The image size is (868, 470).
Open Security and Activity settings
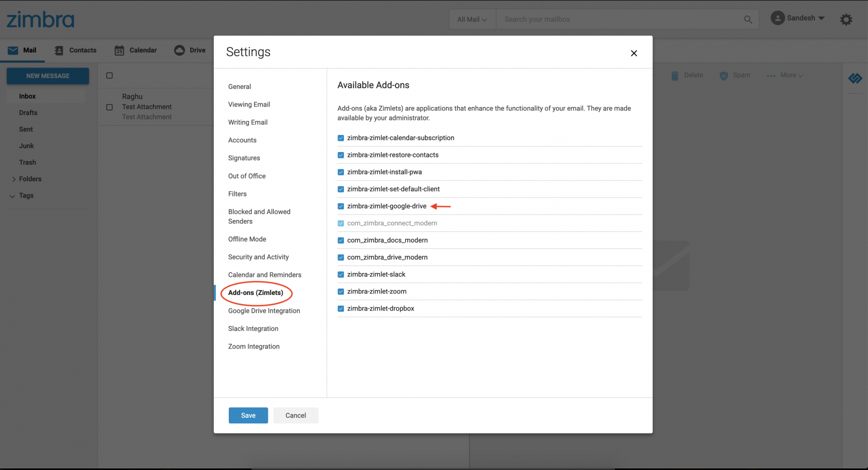point(258,257)
